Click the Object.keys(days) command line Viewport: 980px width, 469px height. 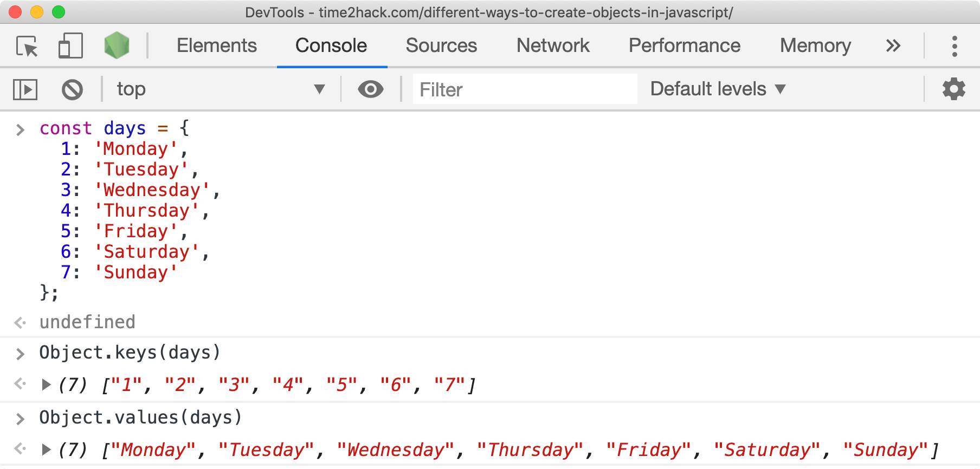(130, 353)
